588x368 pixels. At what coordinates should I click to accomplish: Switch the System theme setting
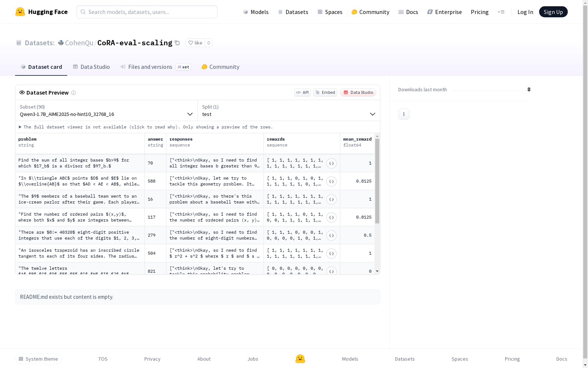[39, 359]
